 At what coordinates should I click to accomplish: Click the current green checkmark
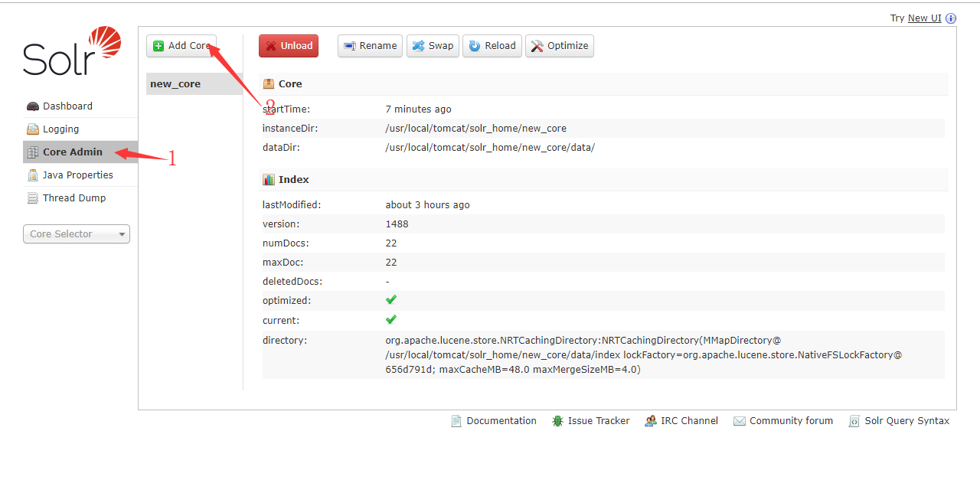coord(391,319)
